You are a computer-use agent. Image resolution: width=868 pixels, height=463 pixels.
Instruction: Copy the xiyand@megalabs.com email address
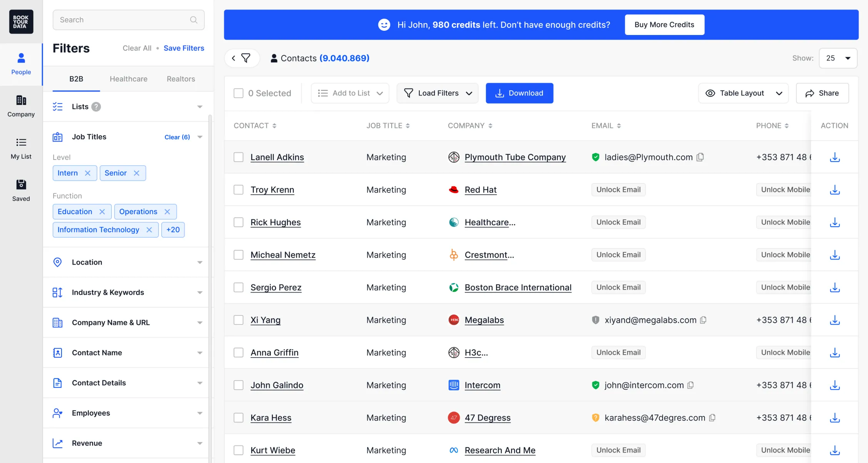pyautogui.click(x=703, y=320)
